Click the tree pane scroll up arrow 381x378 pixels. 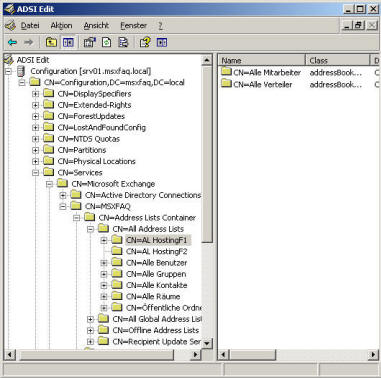tap(207, 60)
